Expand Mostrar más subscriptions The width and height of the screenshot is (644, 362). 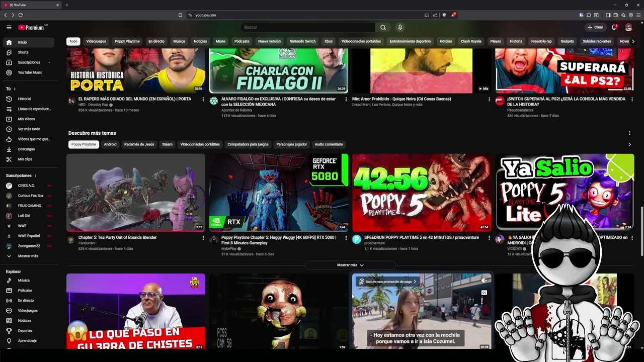28,256
